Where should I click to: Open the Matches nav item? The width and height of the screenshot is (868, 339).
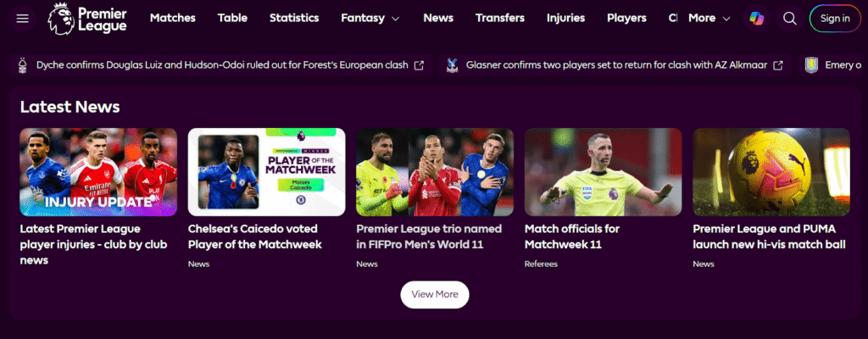[x=173, y=19]
